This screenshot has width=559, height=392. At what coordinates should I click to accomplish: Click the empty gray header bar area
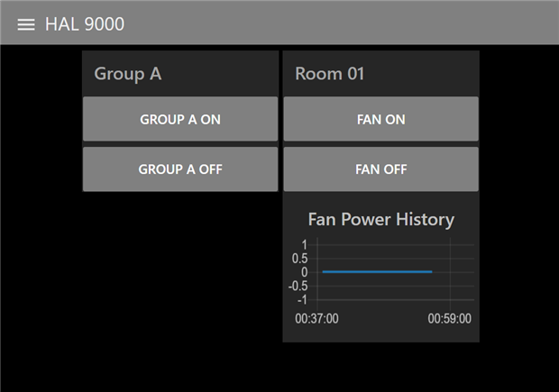click(361, 23)
